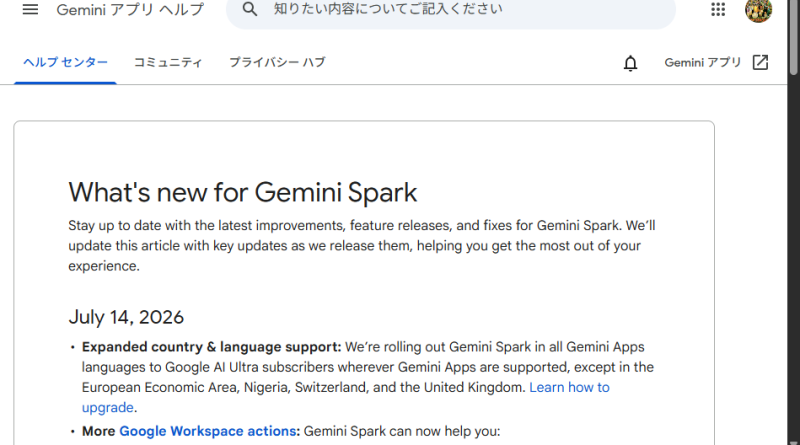Open the hamburger main menu
This screenshot has width=800, height=445.
pyautogui.click(x=30, y=9)
